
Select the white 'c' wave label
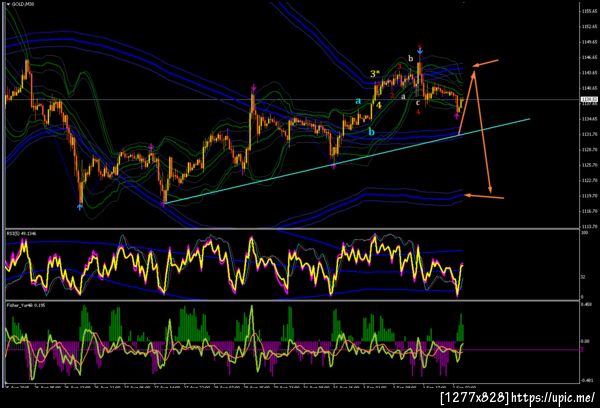[418, 103]
